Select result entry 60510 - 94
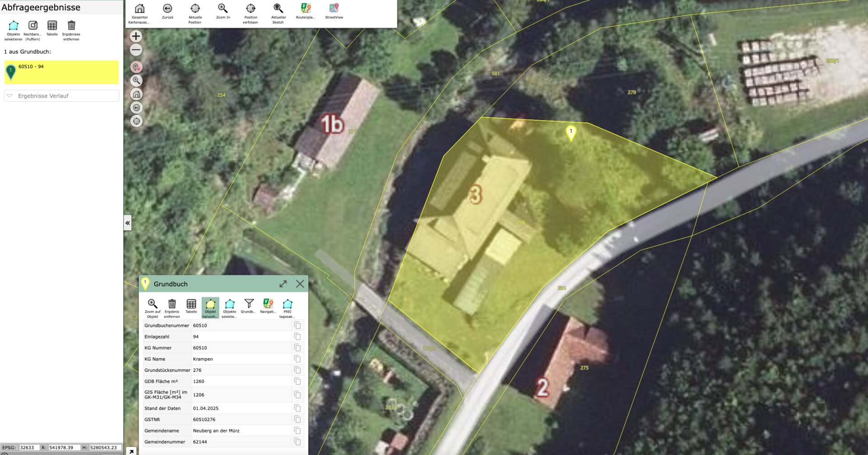 pos(61,72)
